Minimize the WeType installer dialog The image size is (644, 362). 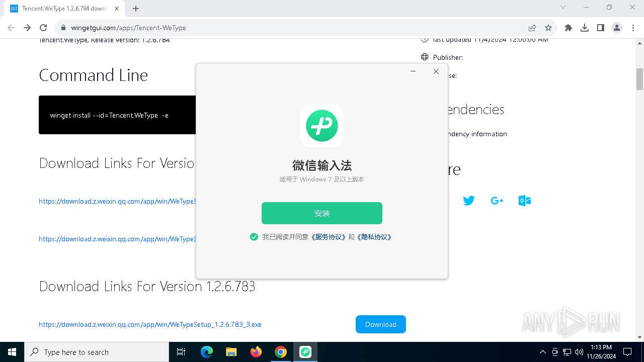click(413, 71)
